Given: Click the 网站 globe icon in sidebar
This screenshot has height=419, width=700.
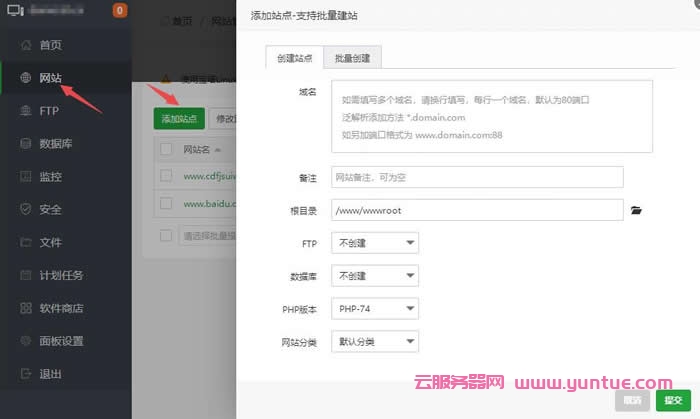Looking at the screenshot, I should (24, 78).
